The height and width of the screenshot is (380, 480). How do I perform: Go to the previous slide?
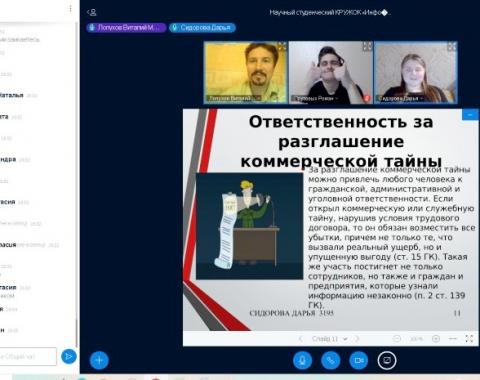[x=300, y=339]
